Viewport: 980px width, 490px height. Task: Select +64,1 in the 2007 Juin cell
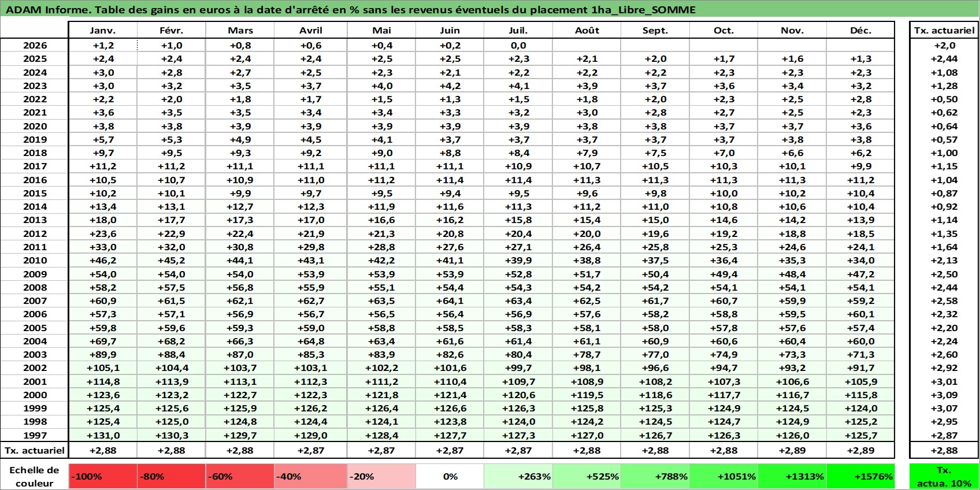(x=450, y=300)
